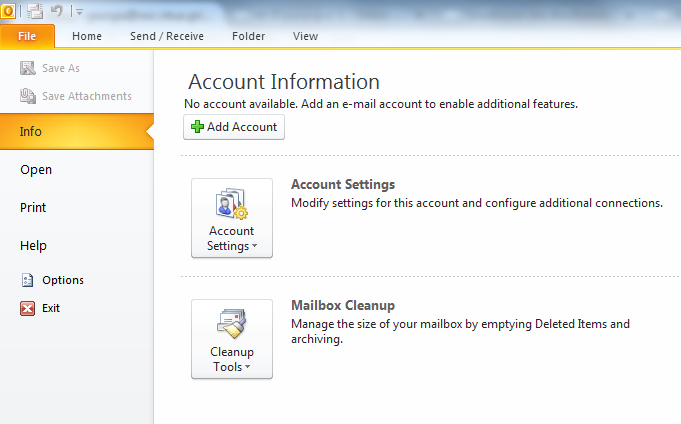The image size is (681, 424).
Task: Select Open in the backstage sidebar
Action: 36,169
